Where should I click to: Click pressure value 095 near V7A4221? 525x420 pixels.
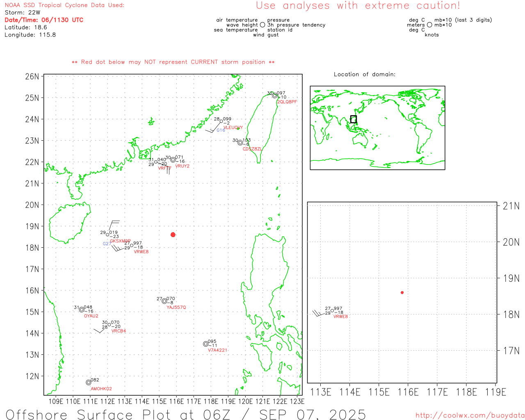pos(212,342)
